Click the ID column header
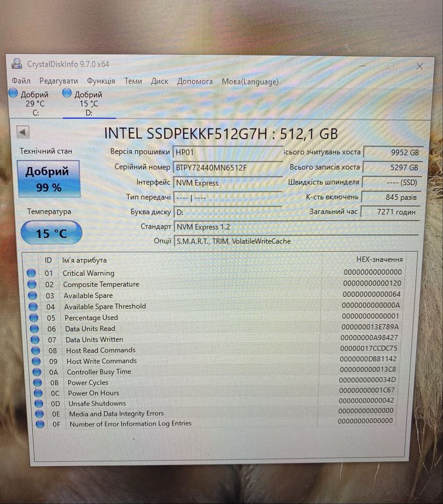 point(48,260)
